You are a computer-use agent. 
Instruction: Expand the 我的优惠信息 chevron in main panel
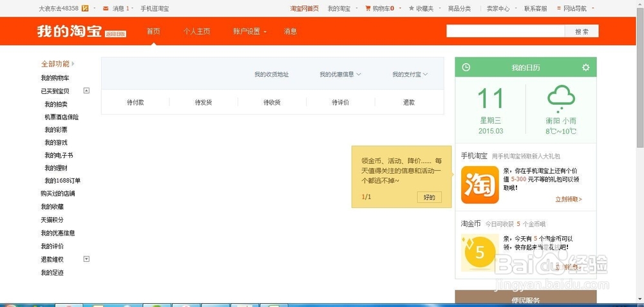tap(359, 74)
